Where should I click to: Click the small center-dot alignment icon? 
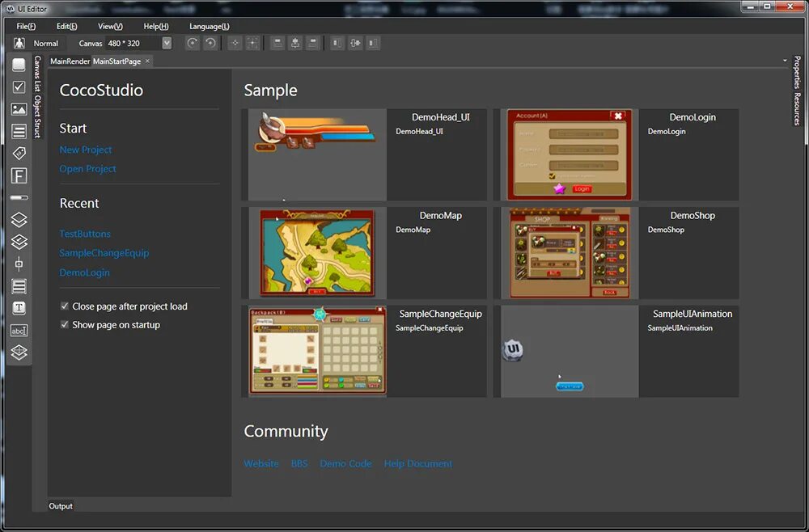coord(235,44)
